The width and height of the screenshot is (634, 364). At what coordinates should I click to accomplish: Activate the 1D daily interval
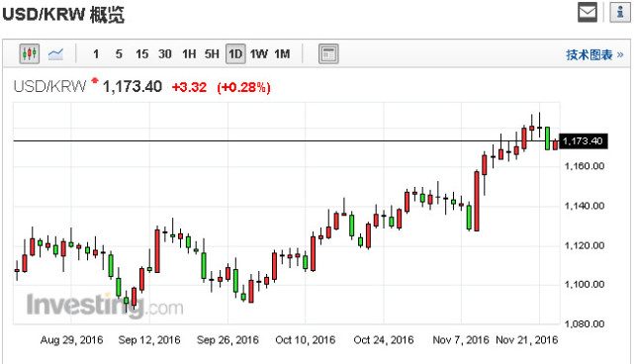tap(235, 53)
